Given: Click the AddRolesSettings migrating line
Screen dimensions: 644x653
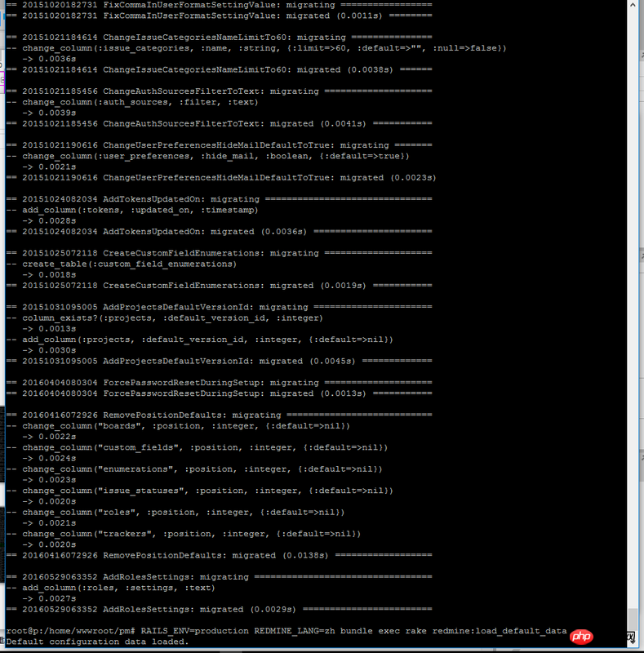Looking at the screenshot, I should click(220, 577).
